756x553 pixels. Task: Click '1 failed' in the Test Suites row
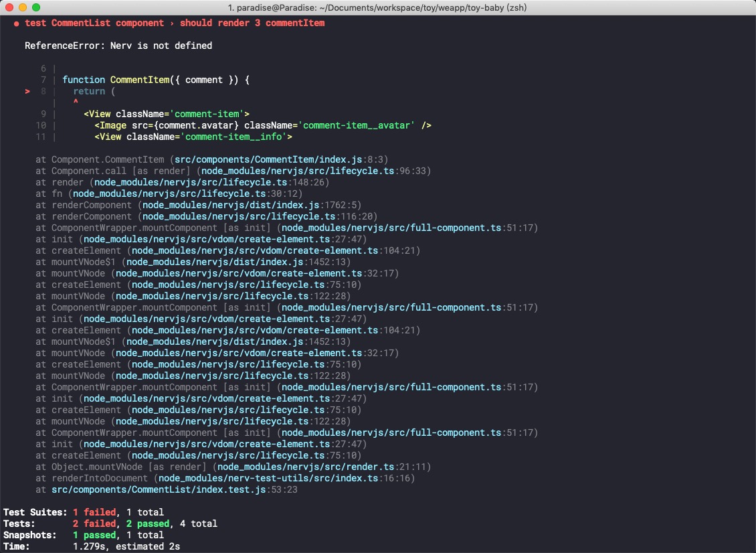point(94,512)
